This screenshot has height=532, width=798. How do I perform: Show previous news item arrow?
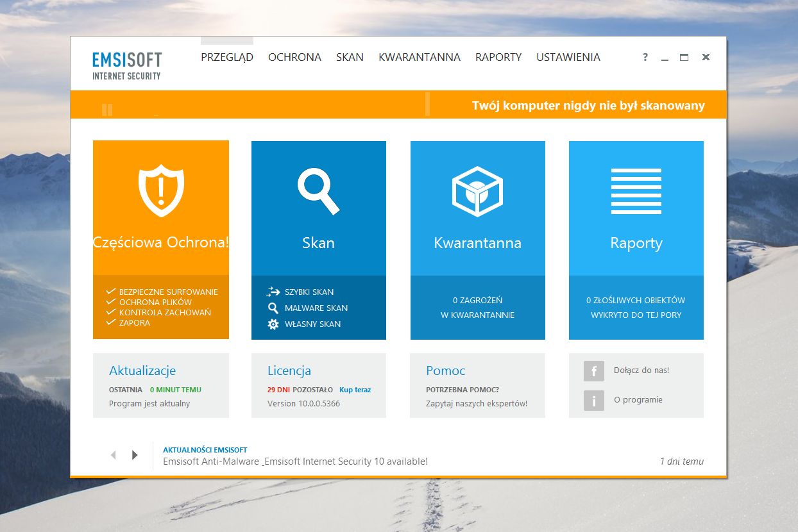(114, 455)
